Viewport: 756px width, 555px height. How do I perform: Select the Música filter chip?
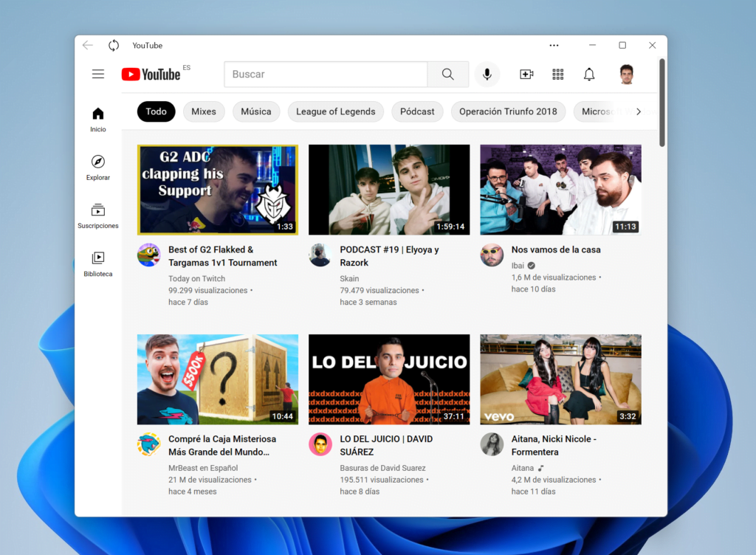click(x=256, y=111)
